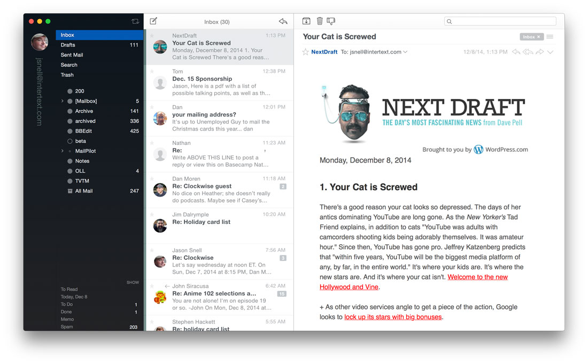
Task: Click the reply arrow above the message list
Action: click(283, 21)
